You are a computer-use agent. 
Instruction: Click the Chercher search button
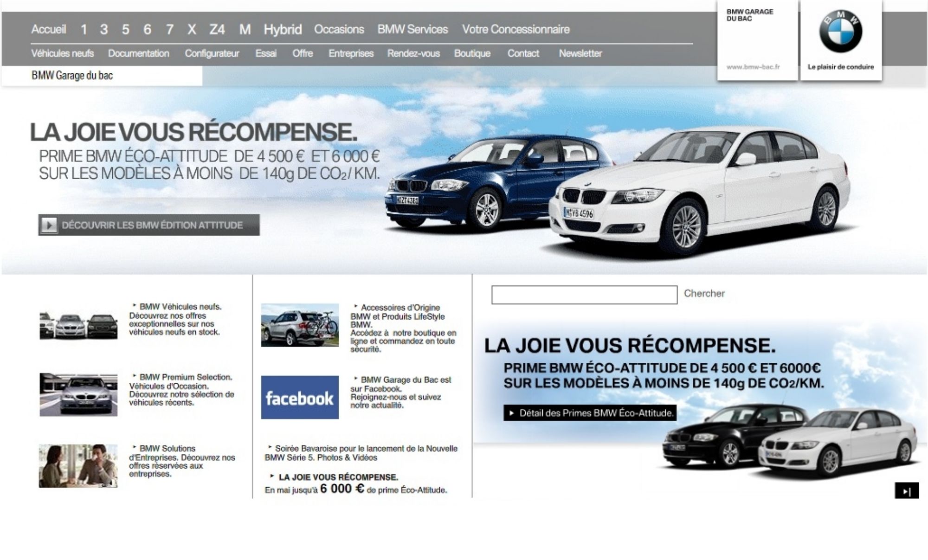[704, 294]
